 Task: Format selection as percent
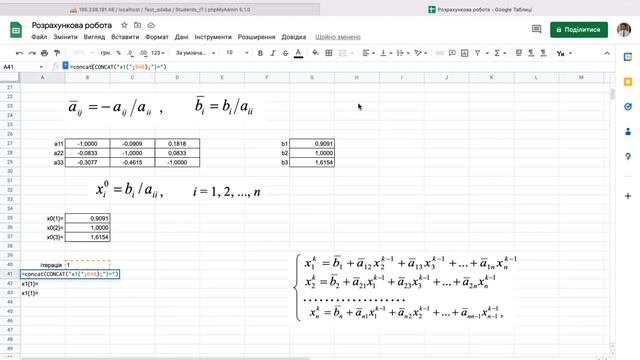pos(118,53)
